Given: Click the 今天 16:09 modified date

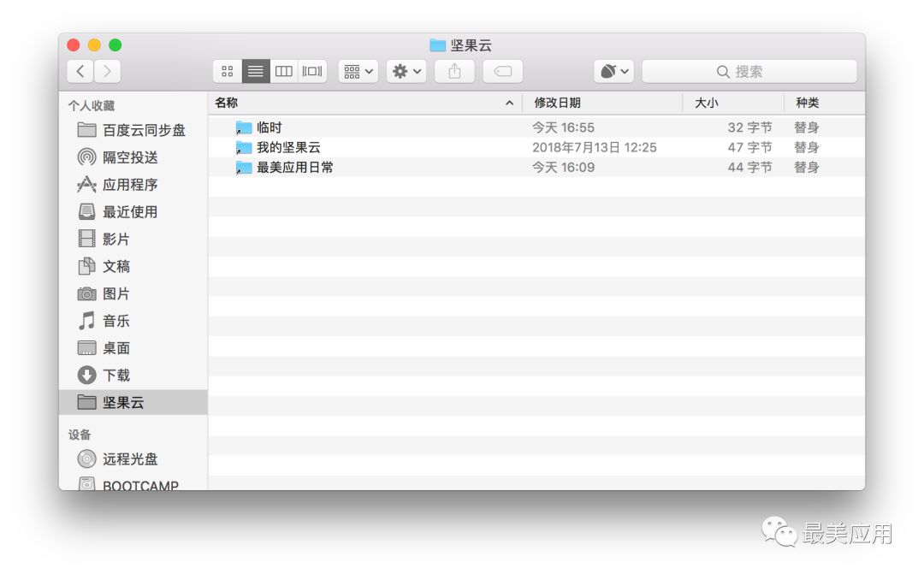Looking at the screenshot, I should (563, 168).
